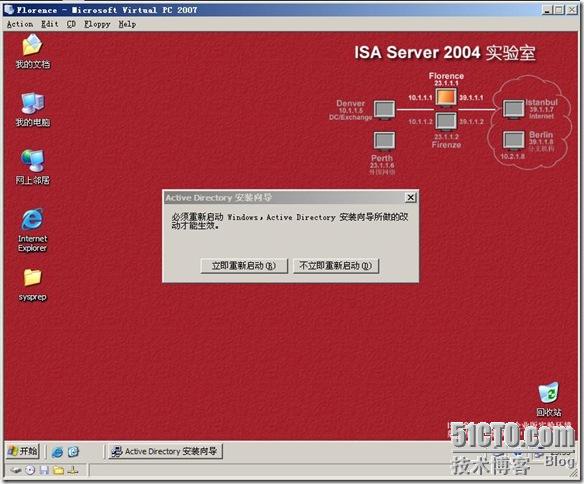This screenshot has width=584, height=484.
Task: Maximize the Virtual PC window
Action: 559,10
